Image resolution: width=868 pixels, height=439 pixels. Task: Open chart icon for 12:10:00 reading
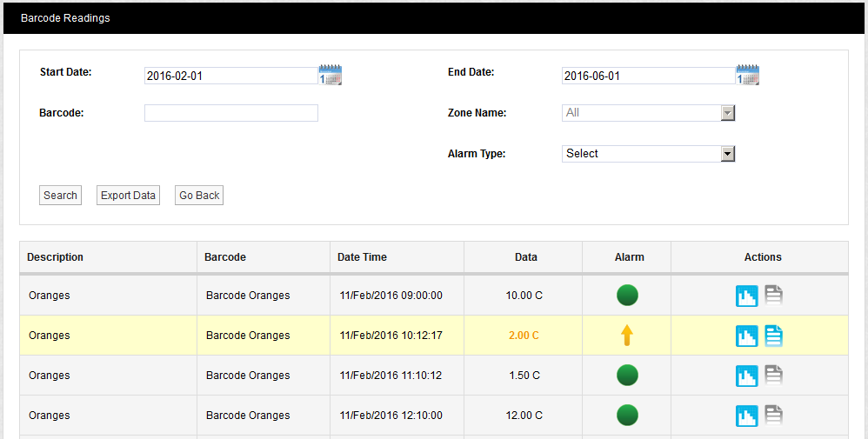click(x=747, y=416)
